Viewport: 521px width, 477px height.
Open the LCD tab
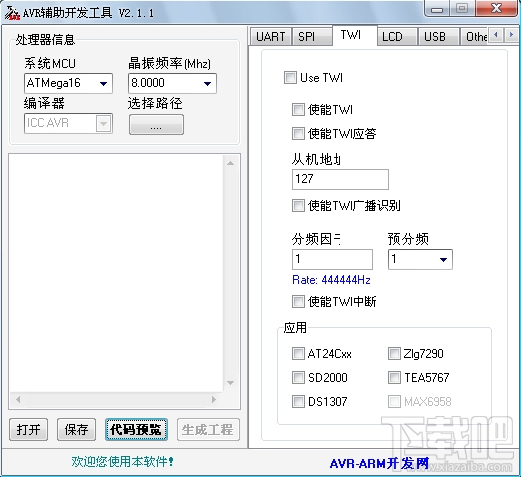pyautogui.click(x=397, y=37)
